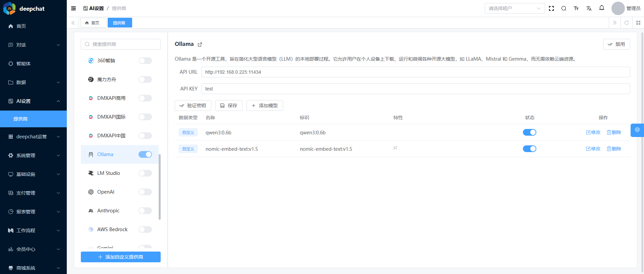Screen dimensions: 644x274
Task: Enable the DMXAPI国际 provider switch
Action: coord(145,117)
